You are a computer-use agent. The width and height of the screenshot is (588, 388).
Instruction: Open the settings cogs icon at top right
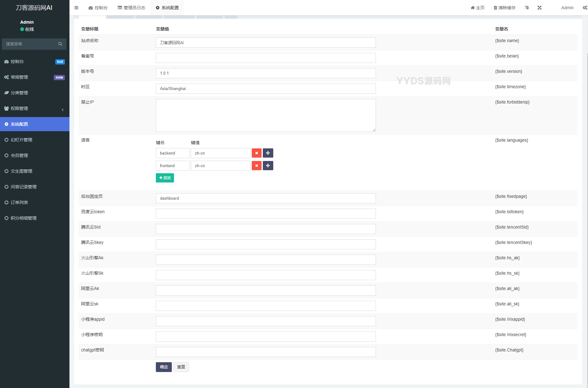585,8
